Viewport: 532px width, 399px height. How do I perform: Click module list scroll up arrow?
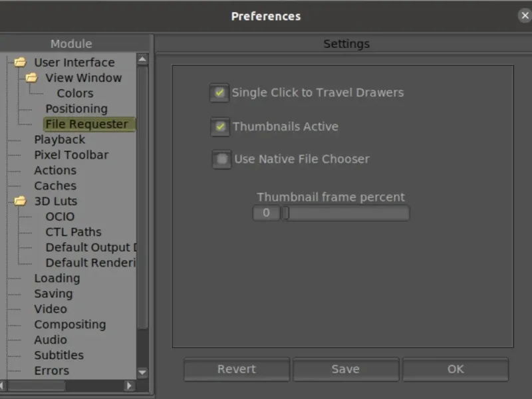coord(142,59)
